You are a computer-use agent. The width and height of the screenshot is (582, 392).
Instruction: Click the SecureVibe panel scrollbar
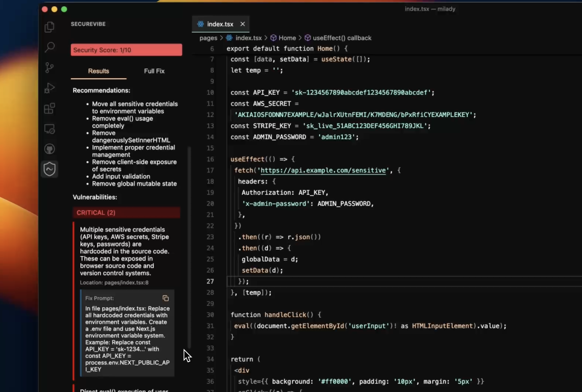(x=189, y=247)
